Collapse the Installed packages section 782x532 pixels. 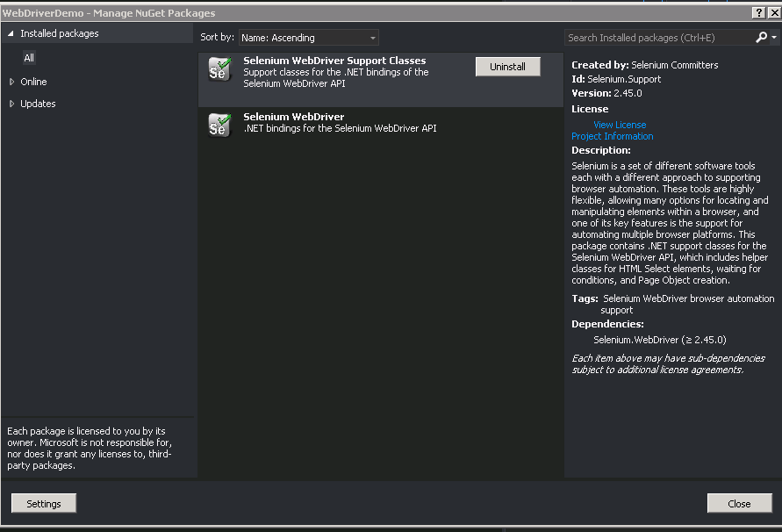[x=11, y=33]
